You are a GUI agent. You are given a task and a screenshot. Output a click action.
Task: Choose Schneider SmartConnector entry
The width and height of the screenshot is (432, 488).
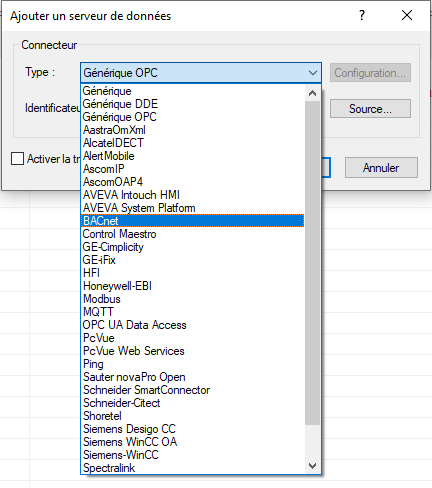tap(193, 390)
